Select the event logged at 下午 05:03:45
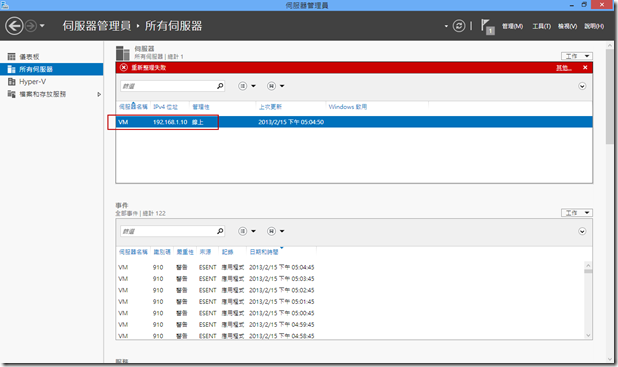Screen dimensions: 618x367 (x=350, y=279)
